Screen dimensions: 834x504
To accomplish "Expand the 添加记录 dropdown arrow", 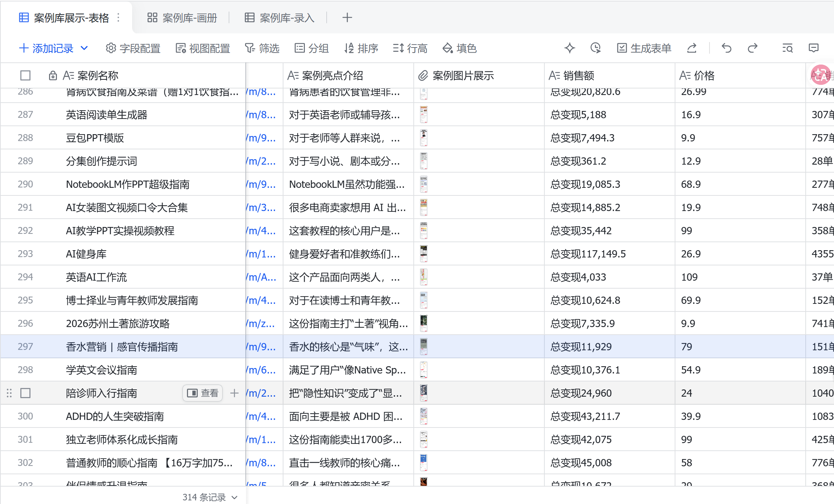I will 84,48.
